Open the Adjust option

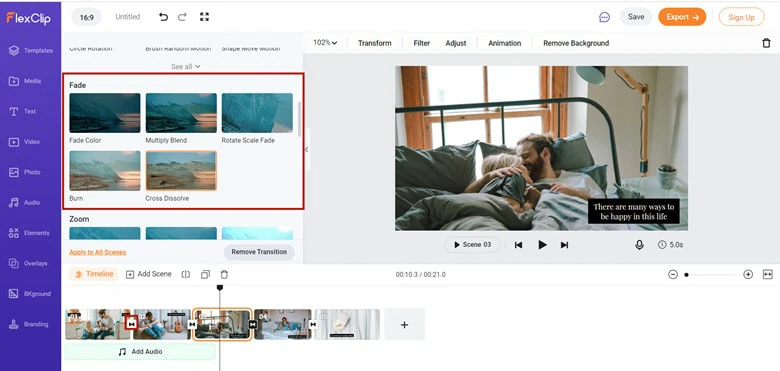456,43
